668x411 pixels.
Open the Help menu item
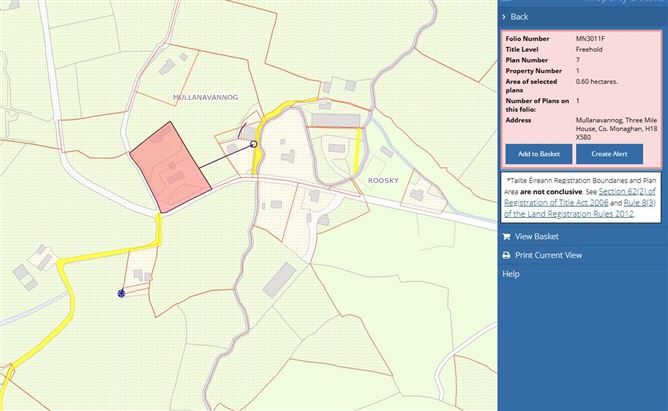tap(511, 274)
